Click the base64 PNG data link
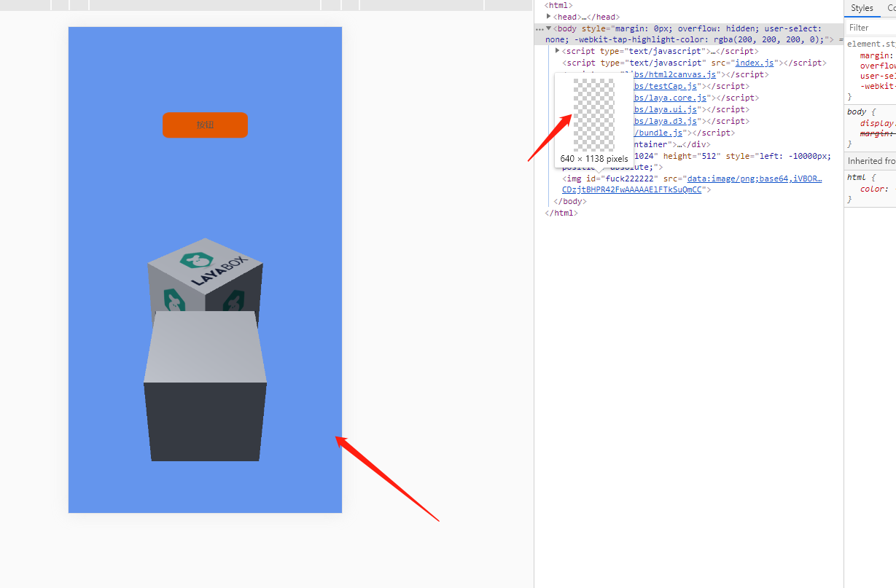This screenshot has width=896, height=588. pos(754,179)
